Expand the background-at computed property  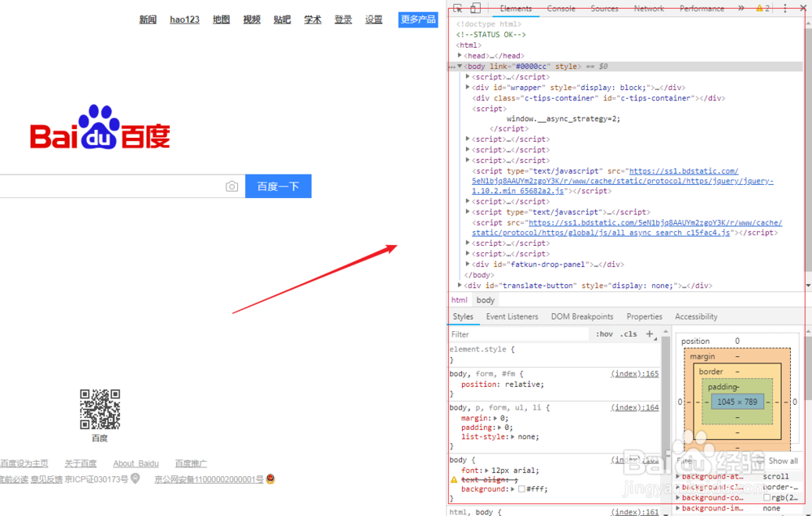point(678,476)
